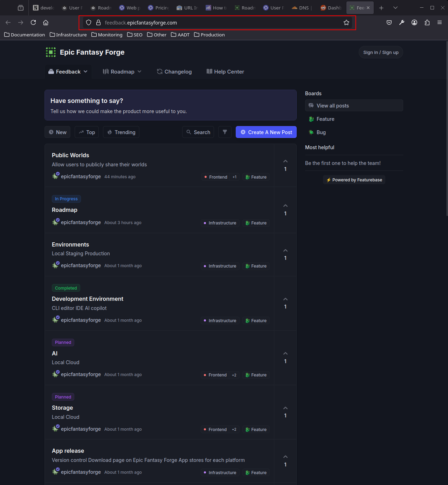Screen dimensions: 448x485
Task: Click Sign in / Sign up
Action: click(381, 53)
